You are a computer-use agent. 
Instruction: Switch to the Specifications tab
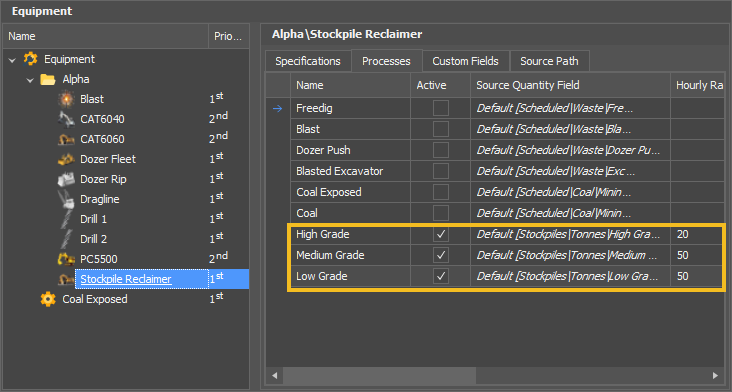[x=308, y=61]
